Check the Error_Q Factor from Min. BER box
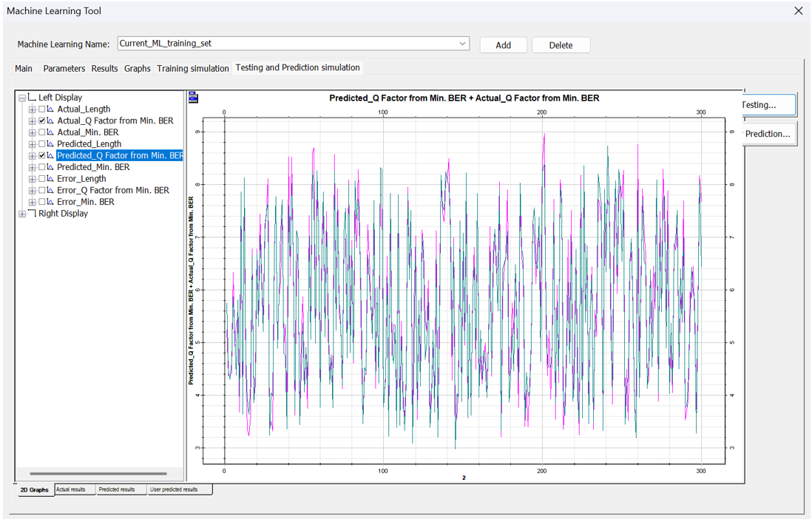812x519 pixels. coord(42,191)
